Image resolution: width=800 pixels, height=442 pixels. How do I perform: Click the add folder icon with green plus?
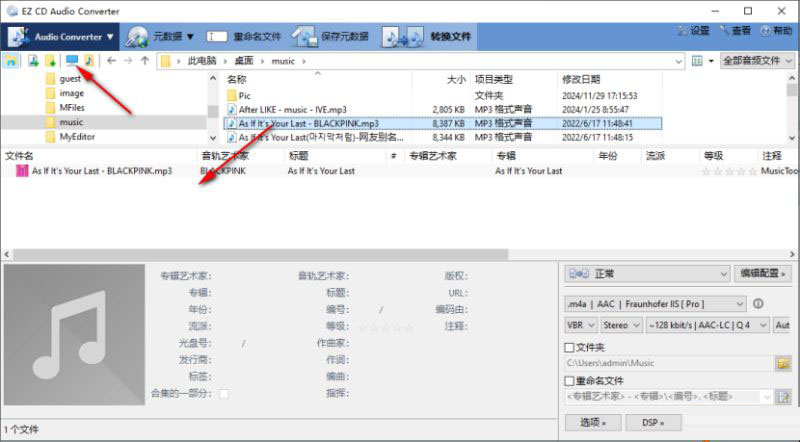(50, 61)
